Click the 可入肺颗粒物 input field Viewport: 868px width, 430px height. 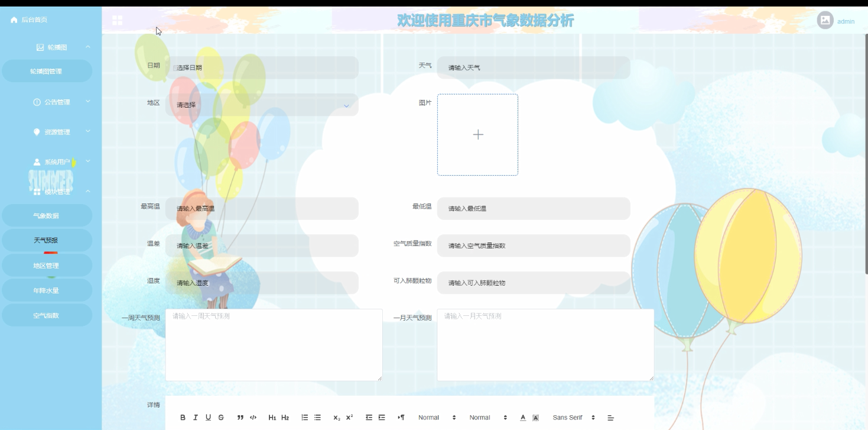534,283
